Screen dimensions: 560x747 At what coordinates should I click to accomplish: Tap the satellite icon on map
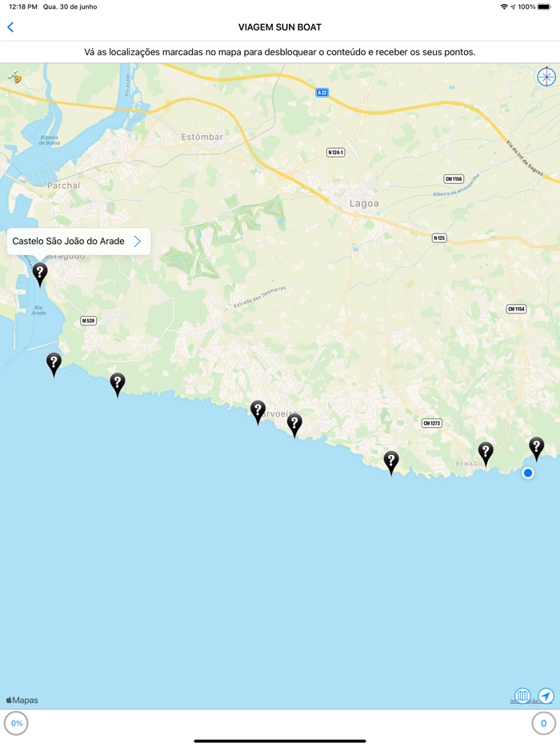point(14,76)
